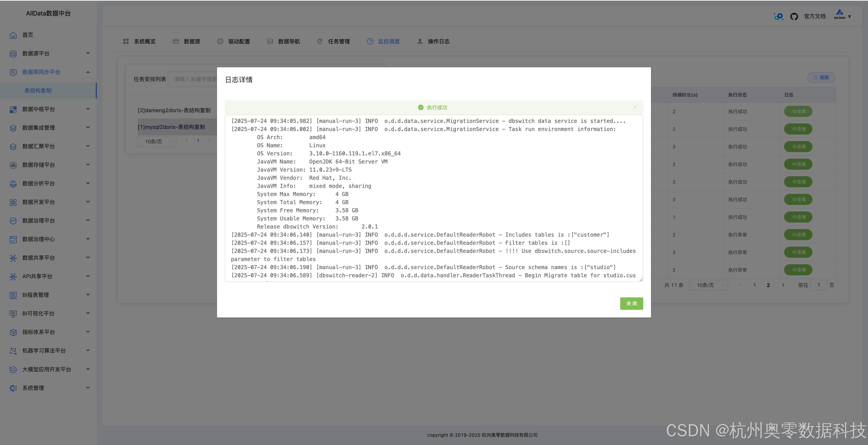Click the 系统管理 gear sidebar icon
The height and width of the screenshot is (445, 868).
(x=13, y=388)
